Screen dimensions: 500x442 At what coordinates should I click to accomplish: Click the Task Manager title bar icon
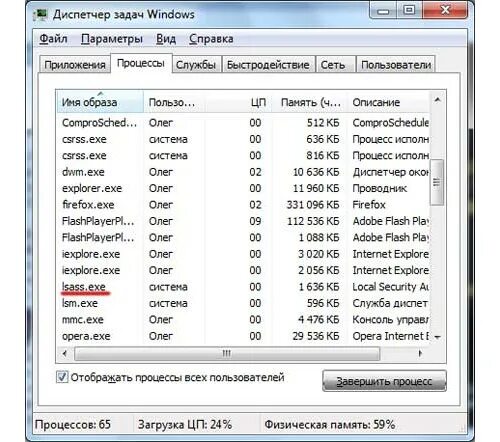[x=41, y=15]
